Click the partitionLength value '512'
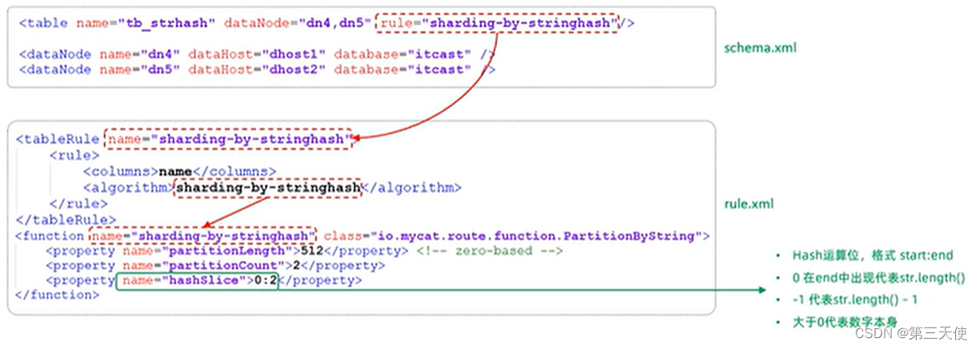This screenshot has height=348, width=980. pyautogui.click(x=314, y=251)
